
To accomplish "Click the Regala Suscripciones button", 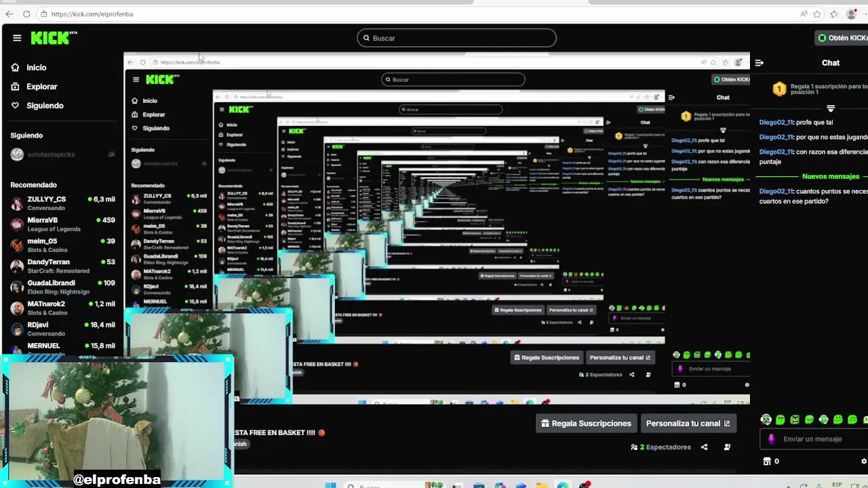I will pos(587,424).
